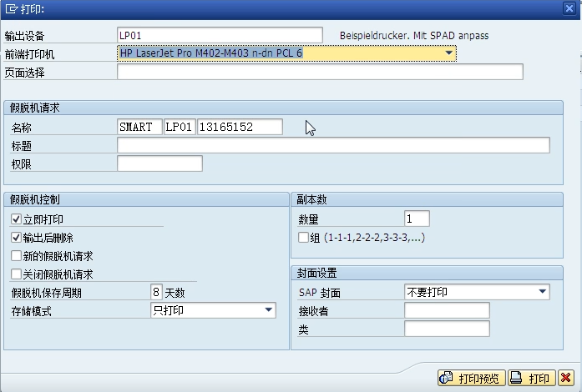Close the print dialog window
This screenshot has width=582, height=392.
point(569,8)
